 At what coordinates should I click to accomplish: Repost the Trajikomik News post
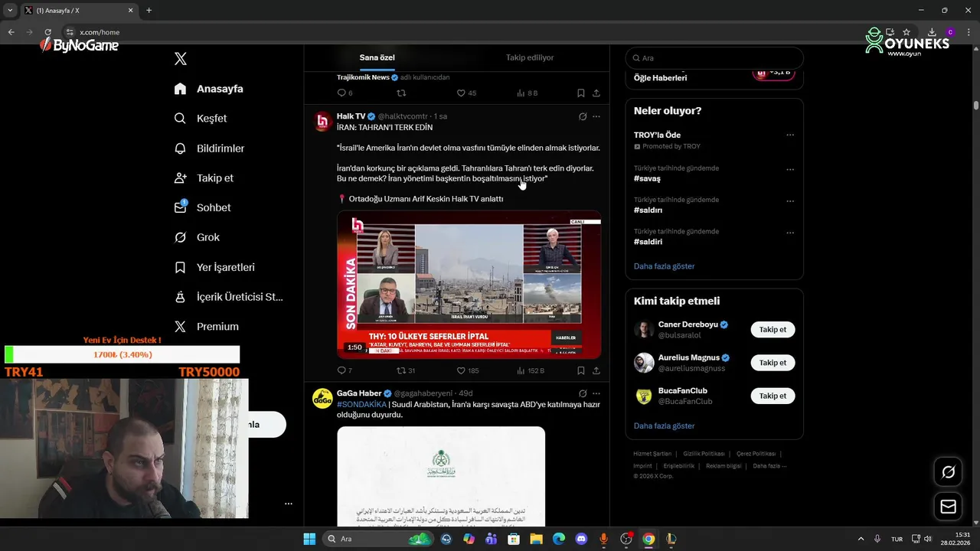coord(401,93)
